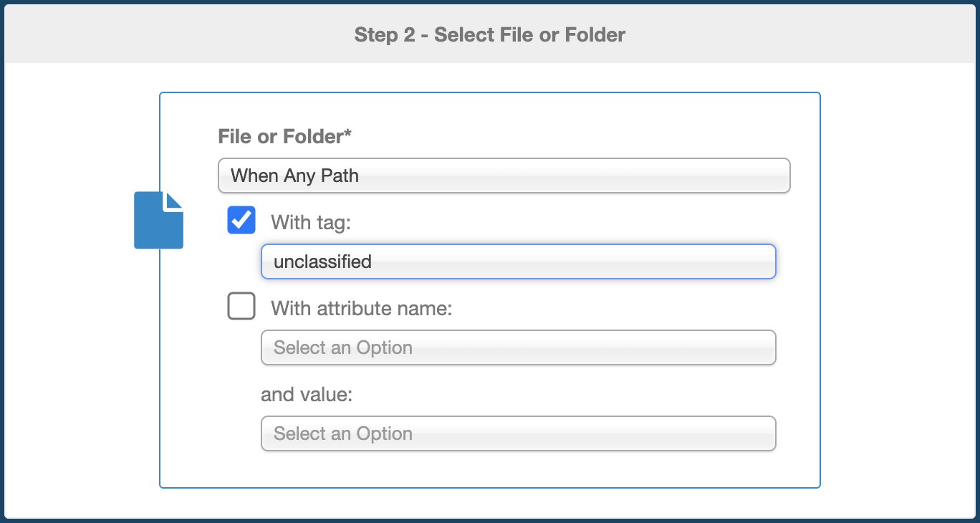Click the blue file document icon
The width and height of the screenshot is (980, 523).
click(158, 220)
